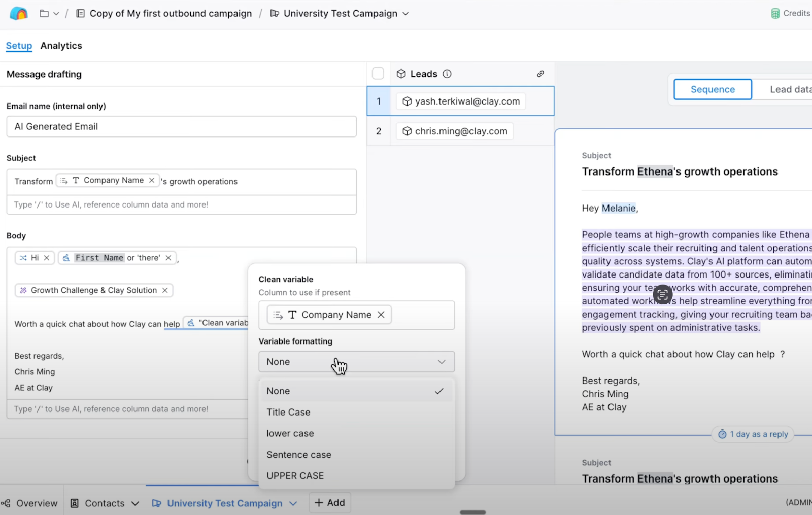Select the None formatting option
This screenshot has width=812, height=515.
click(356, 391)
